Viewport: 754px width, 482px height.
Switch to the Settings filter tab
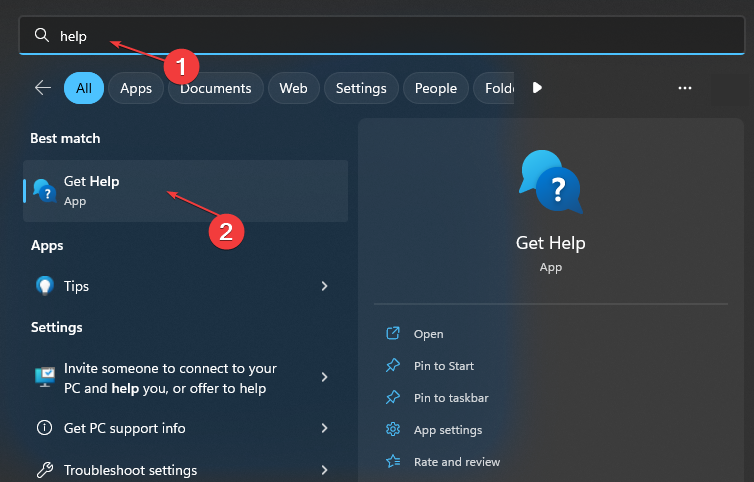tap(361, 88)
